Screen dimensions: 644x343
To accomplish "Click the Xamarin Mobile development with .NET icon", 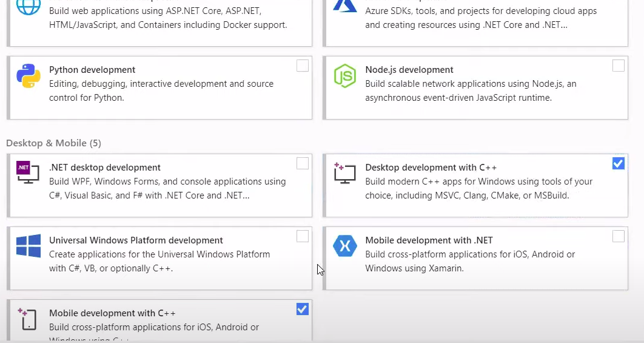I will click(x=344, y=246).
